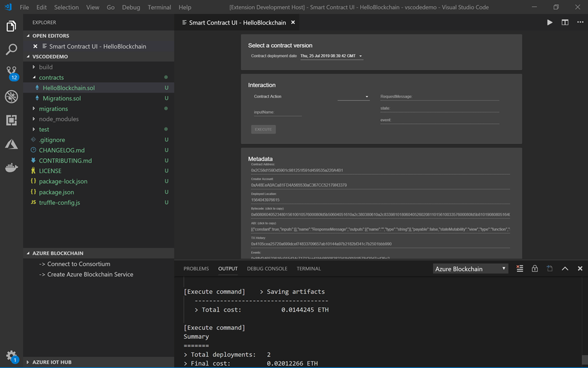
Task: Split the editor using the layout icon
Action: tap(564, 22)
